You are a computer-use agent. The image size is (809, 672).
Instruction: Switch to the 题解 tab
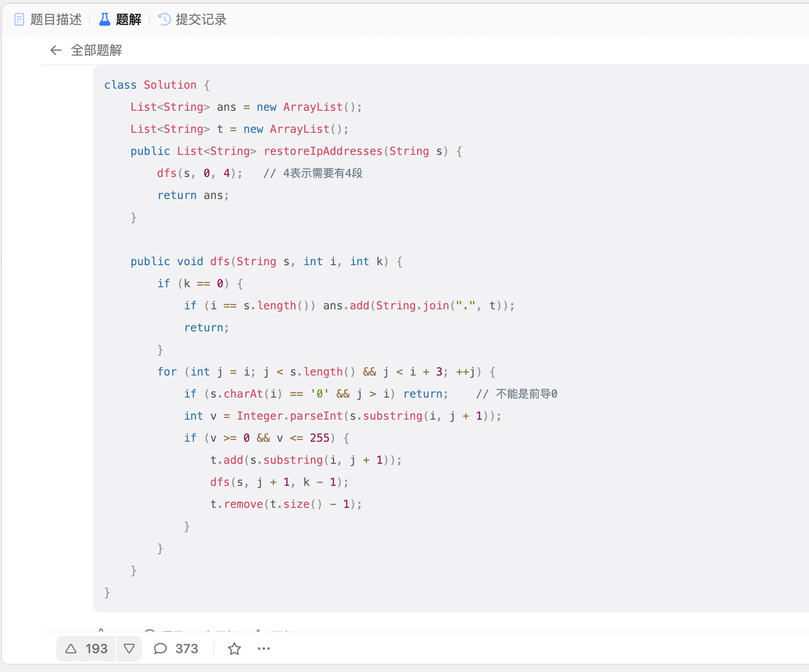click(120, 19)
